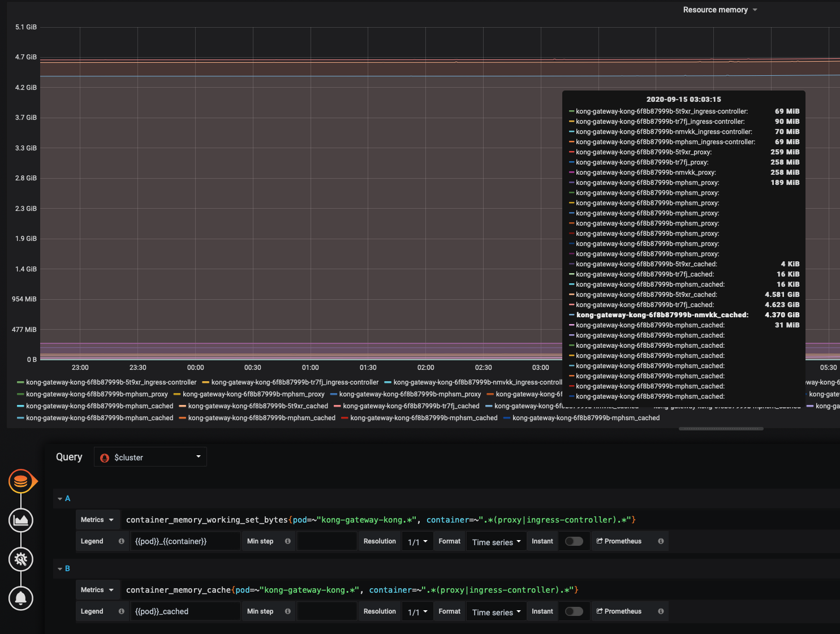This screenshot has height=634, width=840.
Task: Click the Legend info icon in query A
Action: 121,541
